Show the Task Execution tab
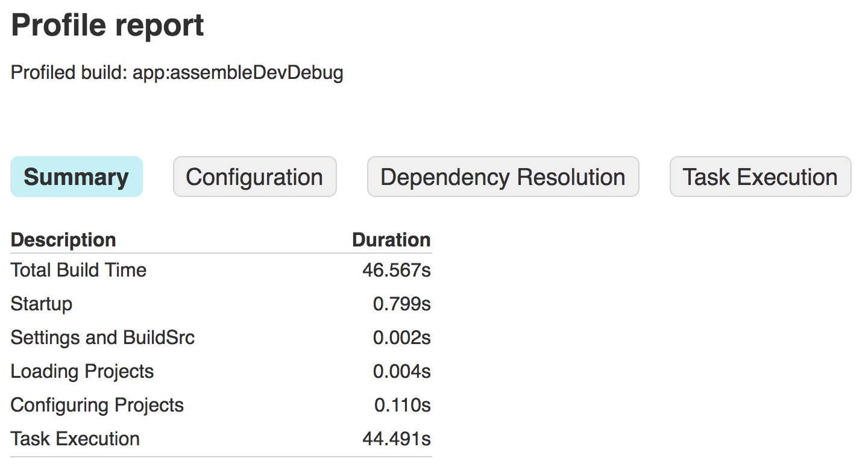The width and height of the screenshot is (868, 470). 759,177
